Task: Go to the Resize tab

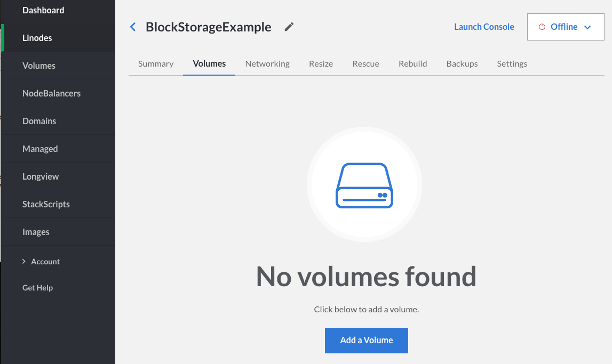Action: coord(321,64)
